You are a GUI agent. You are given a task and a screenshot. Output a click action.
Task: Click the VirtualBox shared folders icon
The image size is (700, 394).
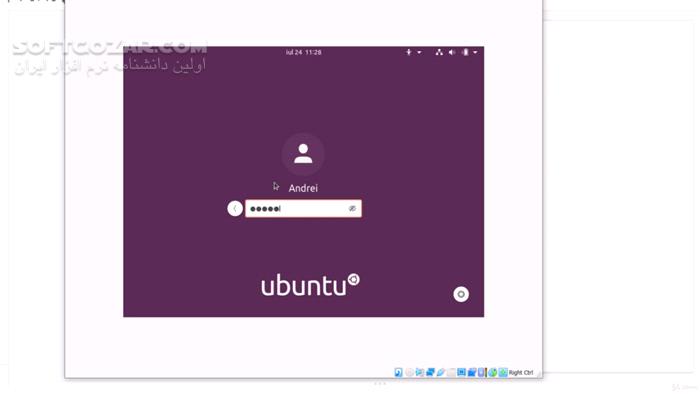(451, 372)
